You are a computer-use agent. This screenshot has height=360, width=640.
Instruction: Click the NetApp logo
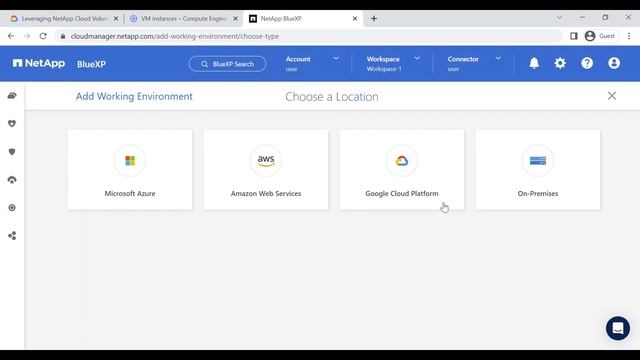pos(39,63)
